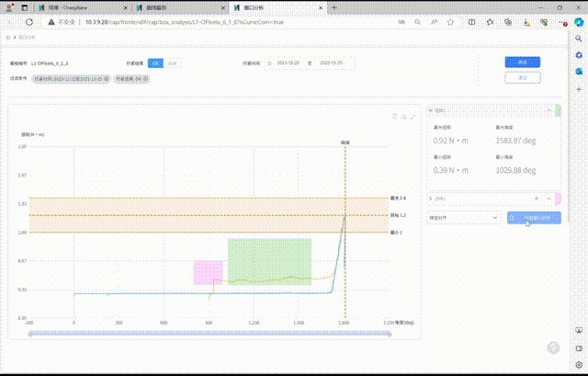The height and width of the screenshot is (376, 588).
Task: Click blue refresh analysis button
Action: [534, 218]
